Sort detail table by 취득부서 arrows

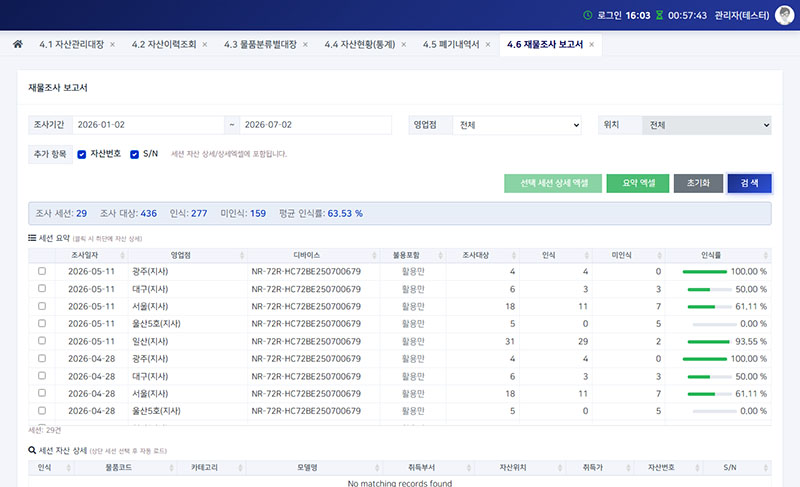(x=468, y=468)
